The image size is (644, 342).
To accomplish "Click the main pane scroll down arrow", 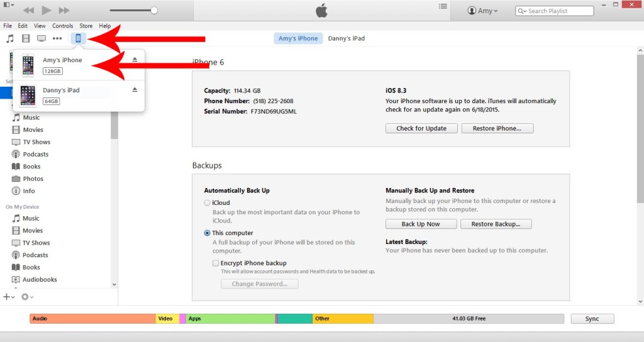I will tap(640, 302).
